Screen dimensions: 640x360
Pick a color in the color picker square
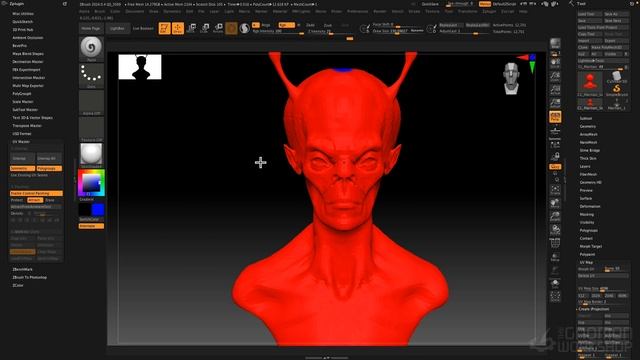[91, 183]
